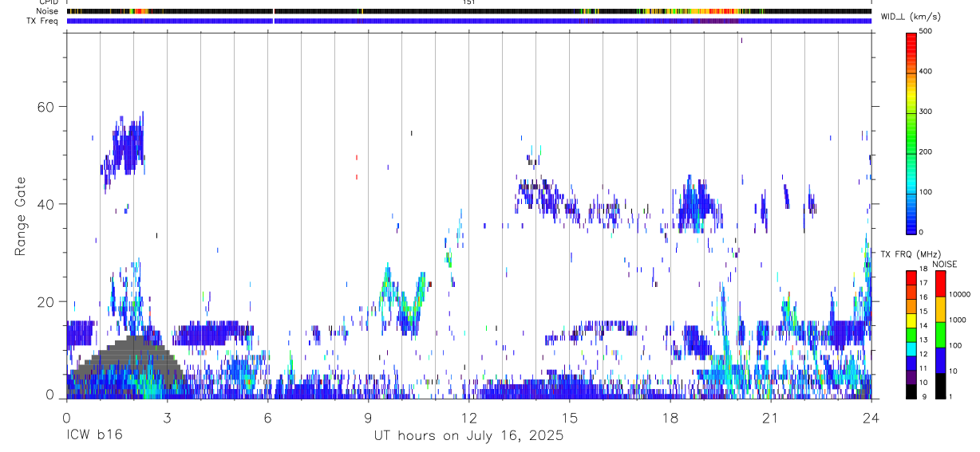Click the TX frequency color scale bar

point(911,334)
